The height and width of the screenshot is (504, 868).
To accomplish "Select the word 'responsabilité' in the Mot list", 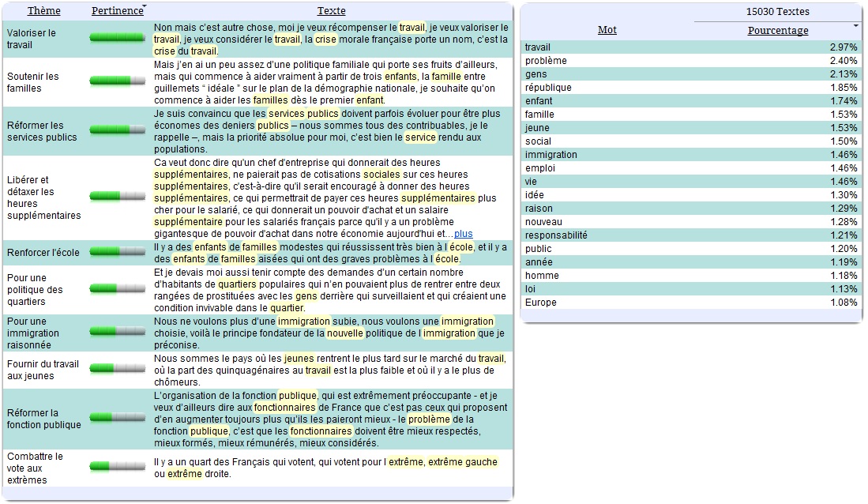I will coord(556,235).
